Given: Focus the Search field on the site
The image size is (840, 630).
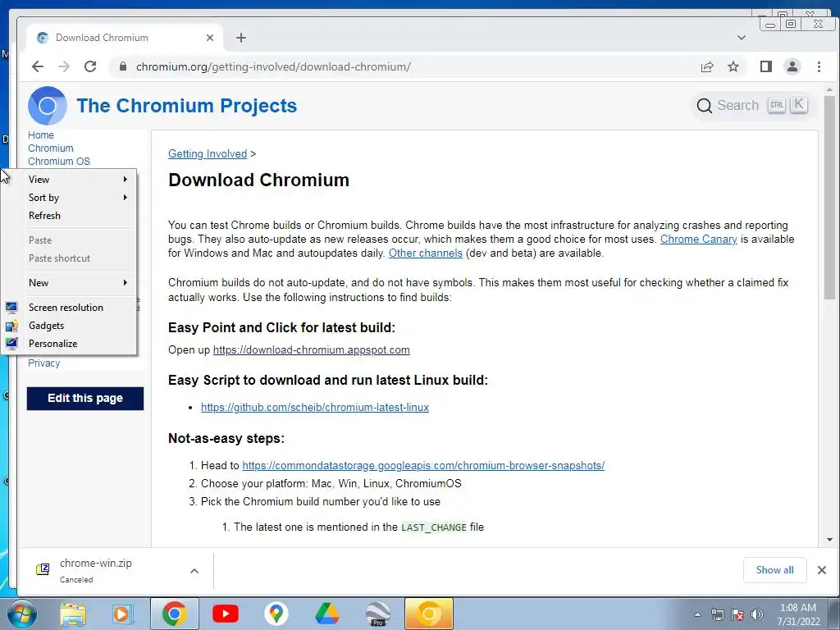Looking at the screenshot, I should pyautogui.click(x=751, y=106).
